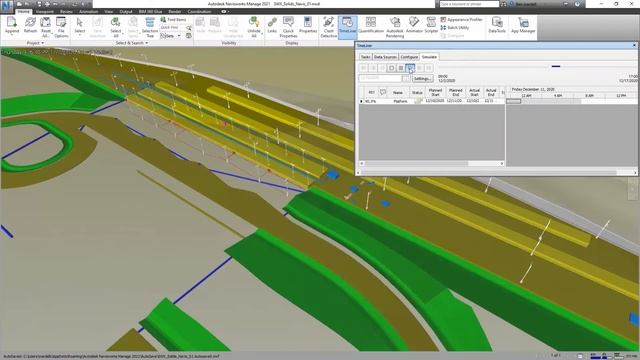Expand the Select & Search panel dropdown
The image size is (640, 360).
coord(131,43)
